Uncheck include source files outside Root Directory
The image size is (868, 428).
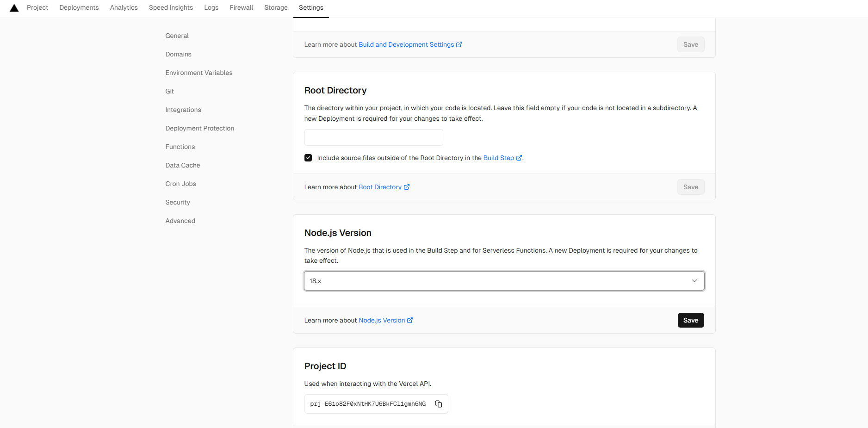tap(308, 158)
